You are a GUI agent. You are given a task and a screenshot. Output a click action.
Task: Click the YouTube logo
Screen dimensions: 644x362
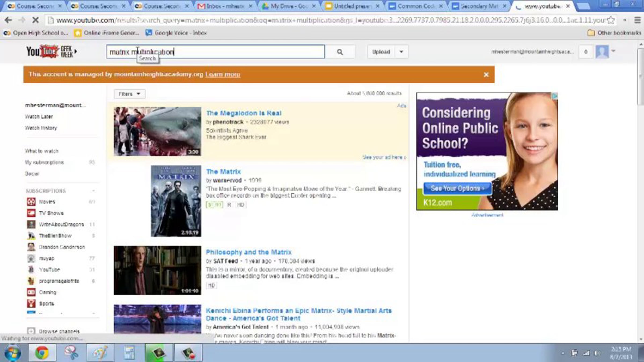coord(42,51)
